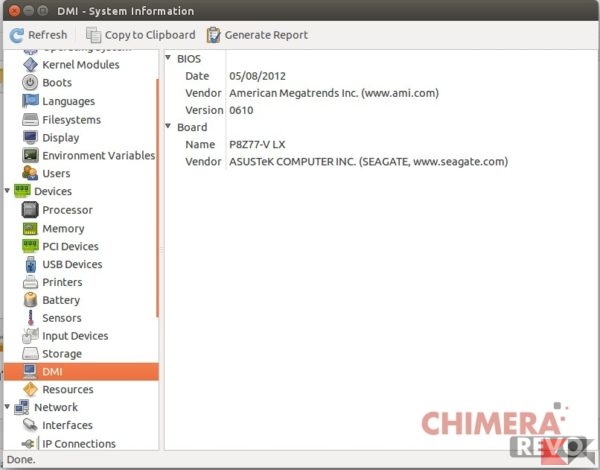Select the DMI computer icon

[x=30, y=371]
